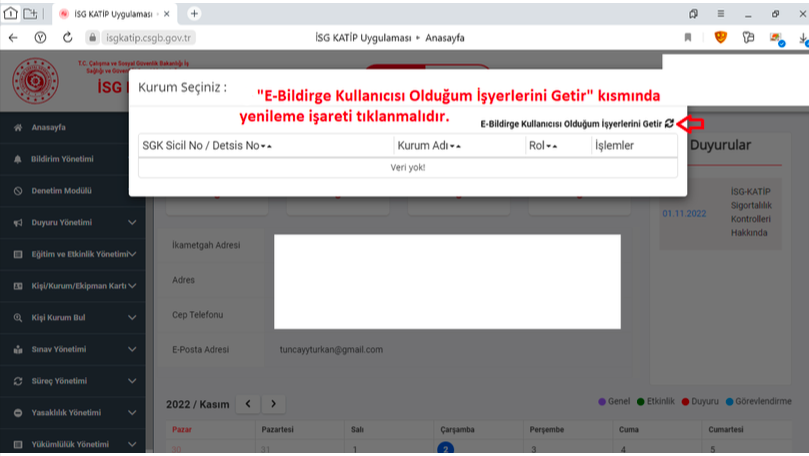The width and height of the screenshot is (809, 456).
Task: Click the Denetim Modülü sidebar icon
Action: coord(18,191)
